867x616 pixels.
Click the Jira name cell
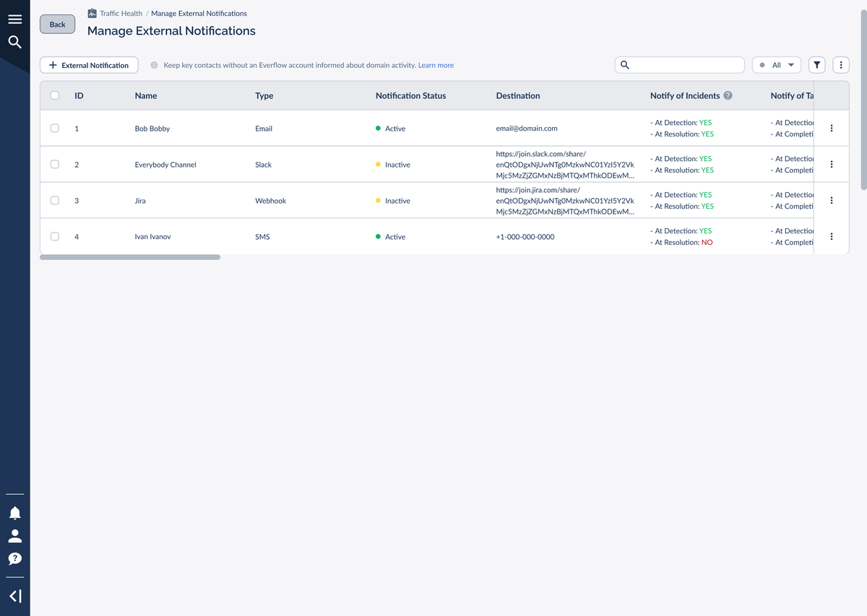[x=140, y=201]
